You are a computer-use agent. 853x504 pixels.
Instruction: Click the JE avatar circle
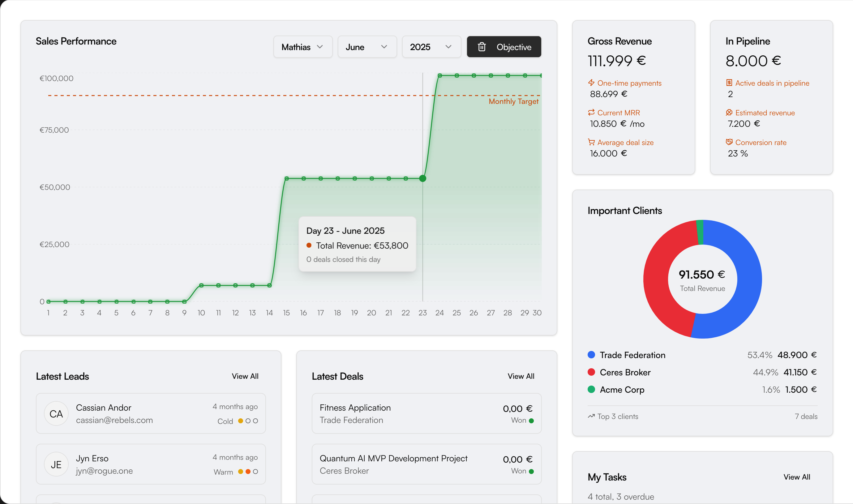56,464
